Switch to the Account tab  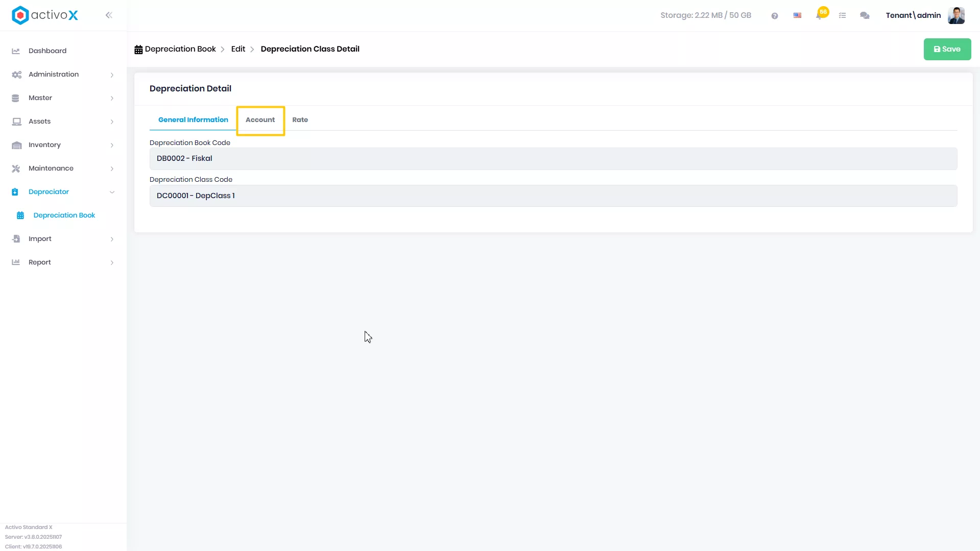click(260, 120)
